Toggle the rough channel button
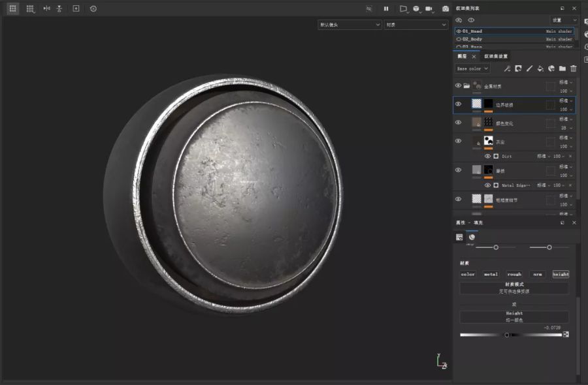 514,274
